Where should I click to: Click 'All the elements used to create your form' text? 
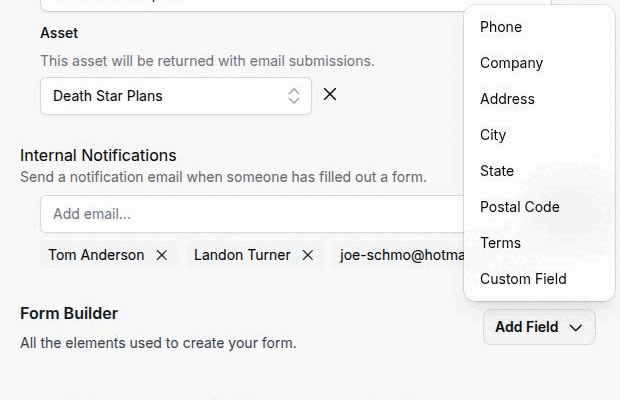158,343
